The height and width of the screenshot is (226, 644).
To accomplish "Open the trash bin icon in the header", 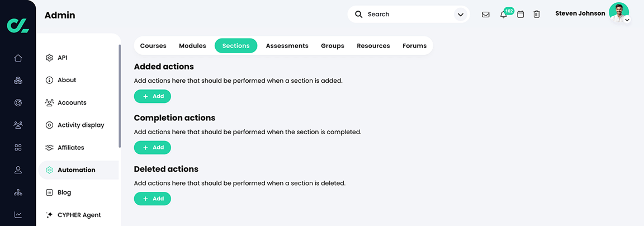I will pos(537,15).
